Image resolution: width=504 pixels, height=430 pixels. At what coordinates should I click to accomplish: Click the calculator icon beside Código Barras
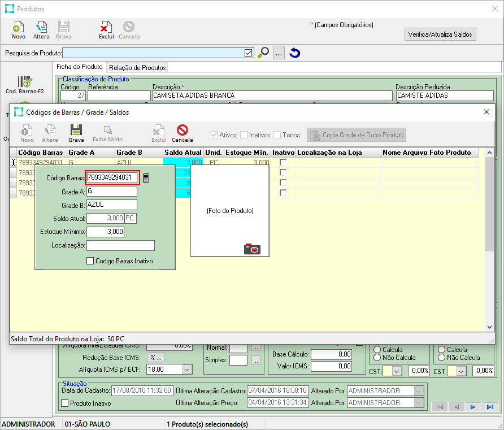tap(146, 178)
